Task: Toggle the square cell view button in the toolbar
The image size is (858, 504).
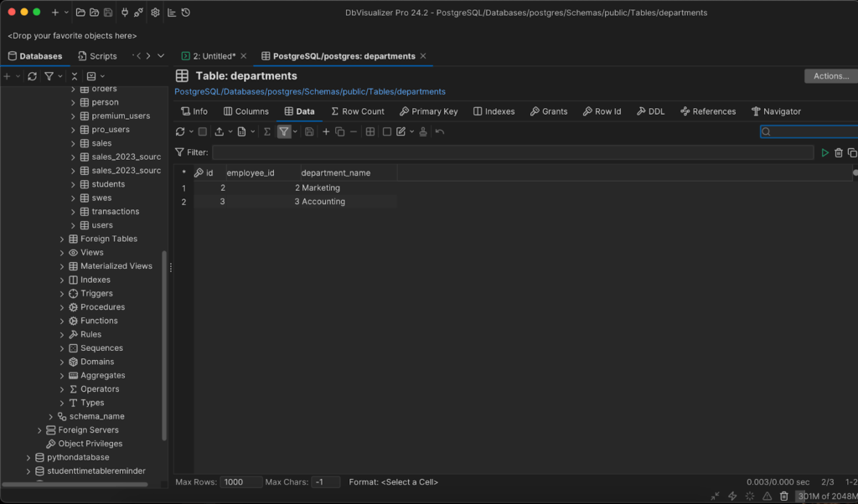Action: tap(387, 131)
